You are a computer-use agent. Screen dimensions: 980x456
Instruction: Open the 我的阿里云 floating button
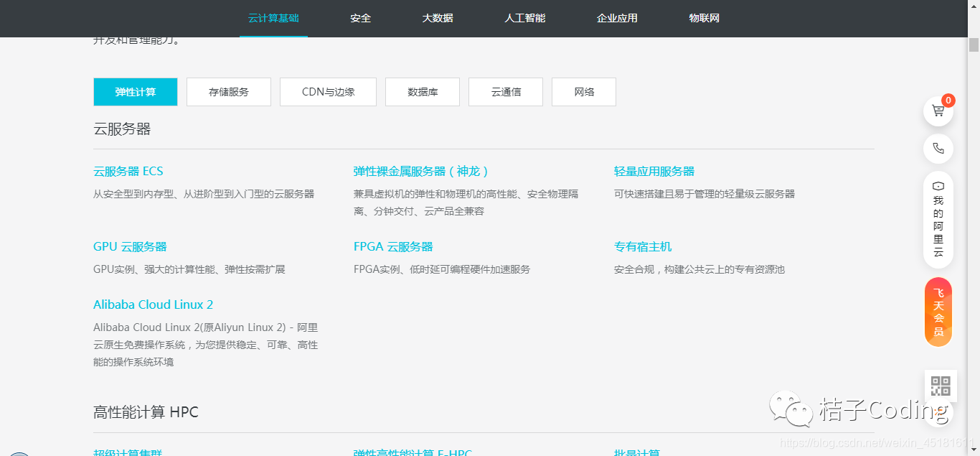(938, 220)
